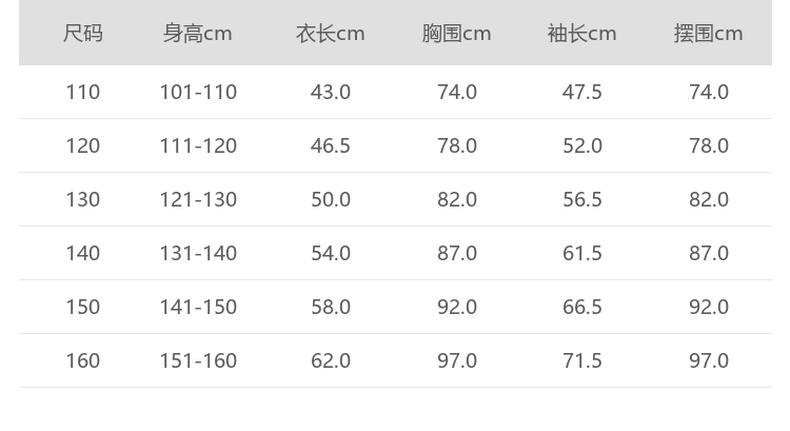Click the 衣长cm column header

tap(330, 33)
